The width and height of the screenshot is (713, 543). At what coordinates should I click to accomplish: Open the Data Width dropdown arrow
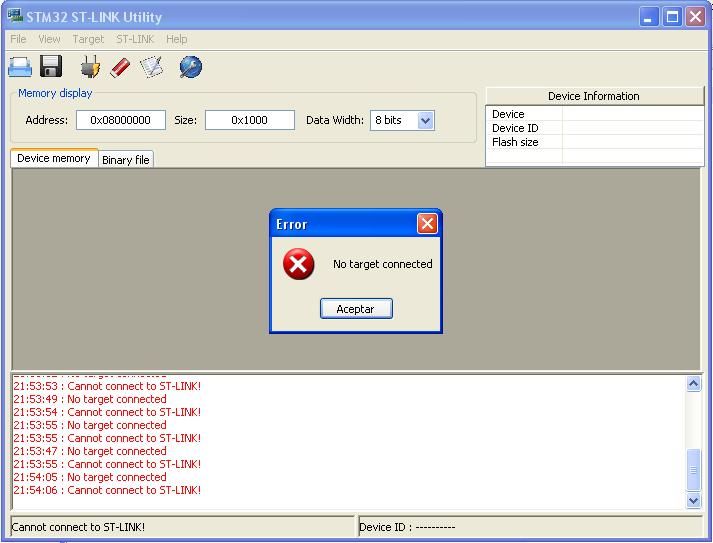[425, 121]
